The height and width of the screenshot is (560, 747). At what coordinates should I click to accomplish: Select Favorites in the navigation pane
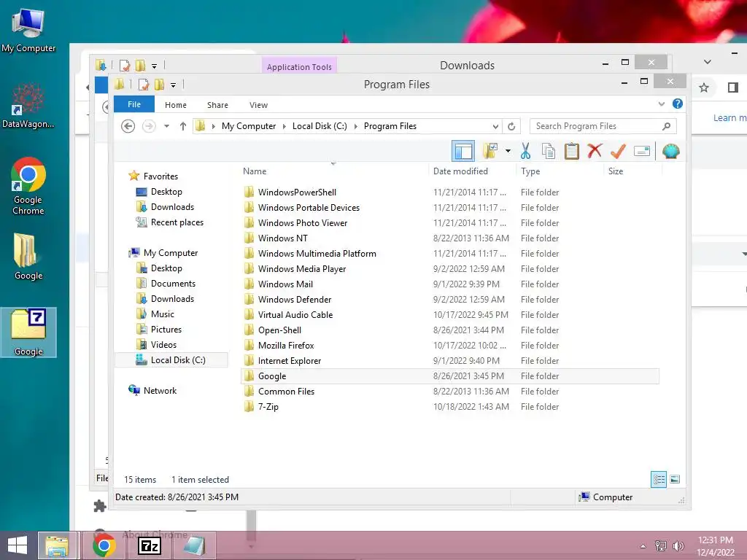160,176
